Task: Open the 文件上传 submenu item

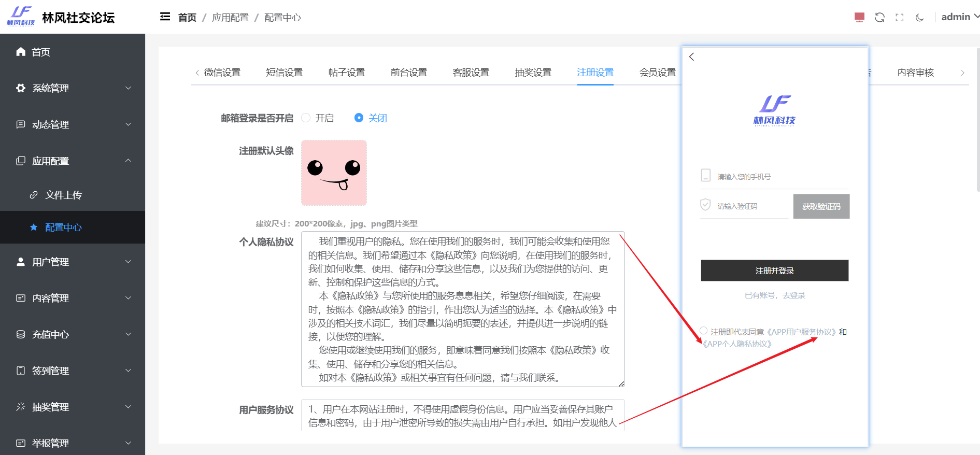Action: point(73,195)
